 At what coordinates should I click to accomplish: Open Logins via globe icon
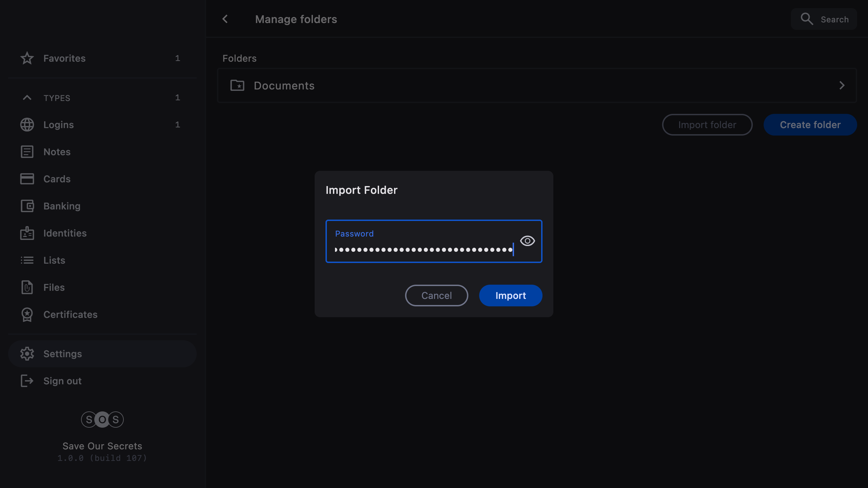[x=27, y=125]
